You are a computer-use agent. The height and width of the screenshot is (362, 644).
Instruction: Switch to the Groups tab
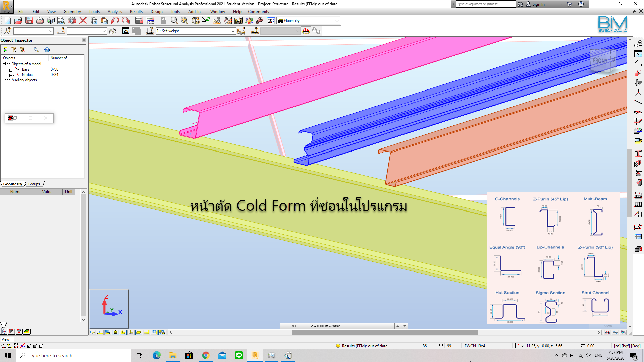[34, 184]
